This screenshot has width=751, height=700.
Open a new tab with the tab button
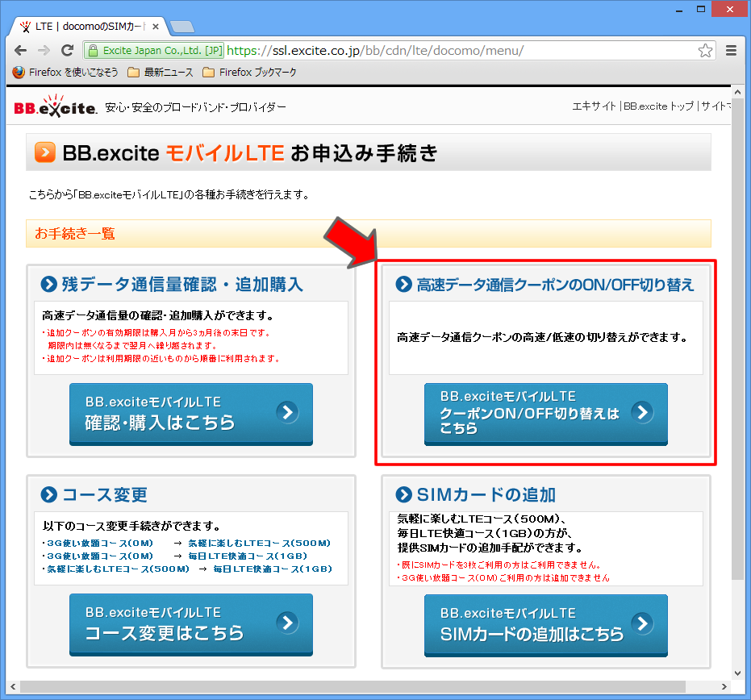[x=182, y=27]
